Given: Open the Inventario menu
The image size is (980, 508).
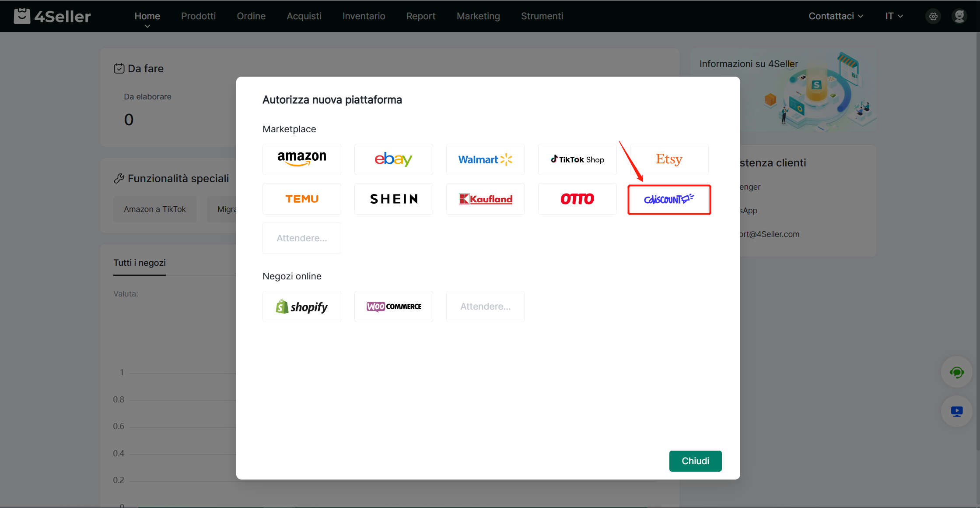Looking at the screenshot, I should pos(364,16).
